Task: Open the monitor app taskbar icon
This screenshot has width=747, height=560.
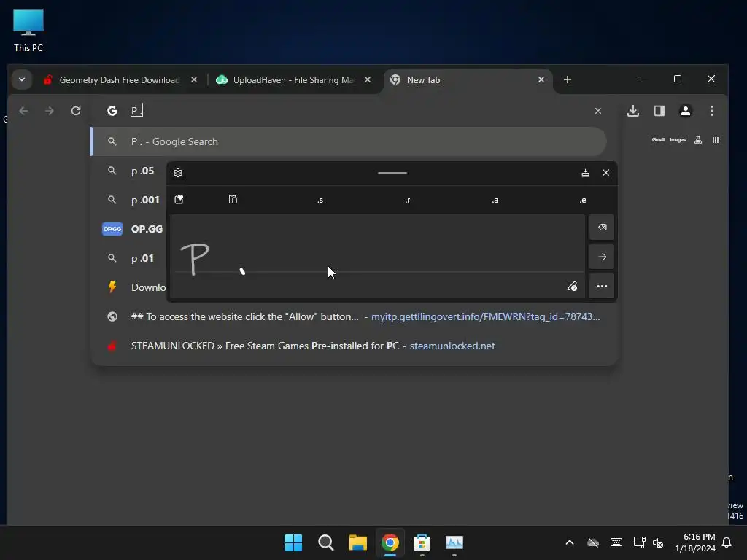Action: [x=454, y=542]
